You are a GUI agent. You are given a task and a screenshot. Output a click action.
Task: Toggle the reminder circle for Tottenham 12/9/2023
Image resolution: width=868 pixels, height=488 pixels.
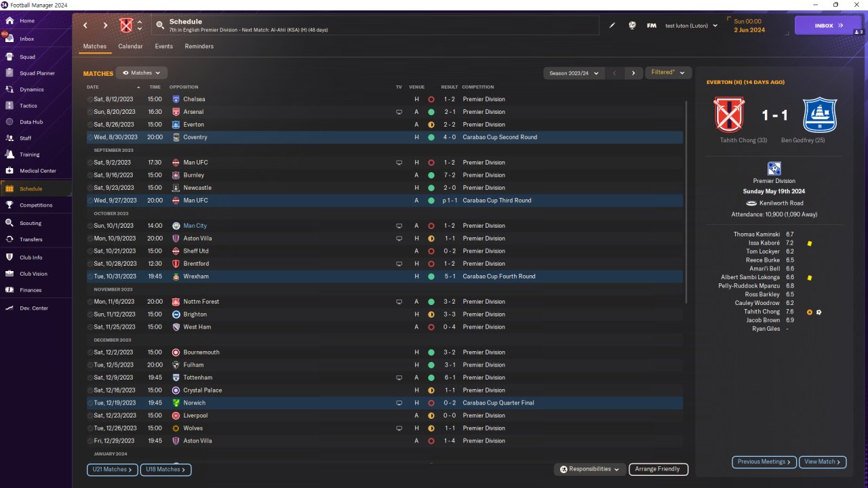(x=90, y=378)
